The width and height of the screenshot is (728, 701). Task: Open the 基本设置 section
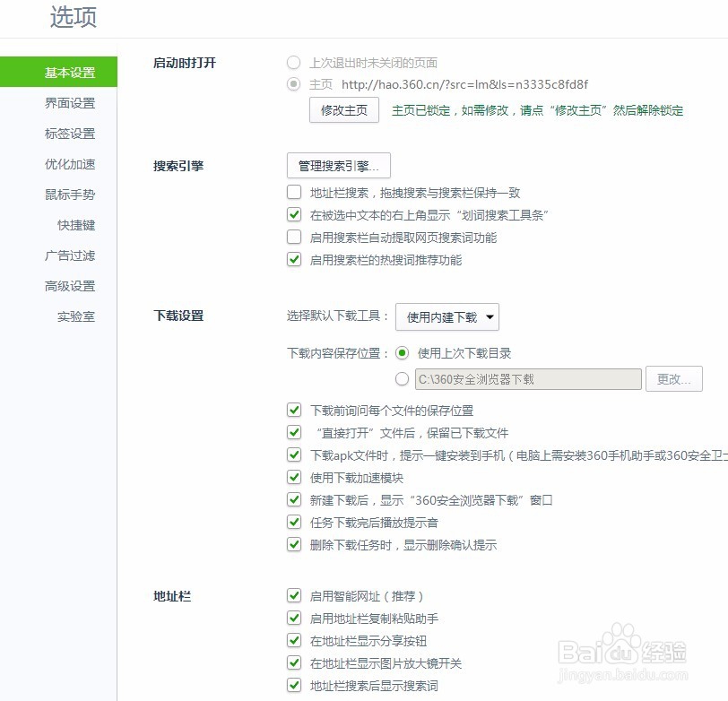point(58,72)
